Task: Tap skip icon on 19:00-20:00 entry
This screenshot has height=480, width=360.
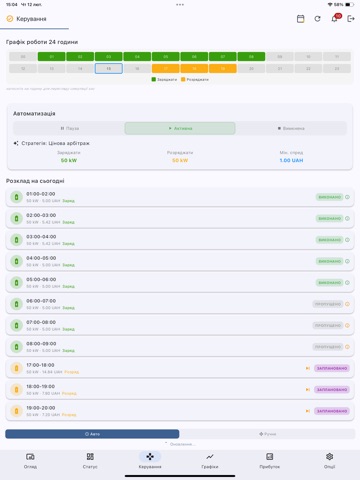Action: tap(308, 411)
